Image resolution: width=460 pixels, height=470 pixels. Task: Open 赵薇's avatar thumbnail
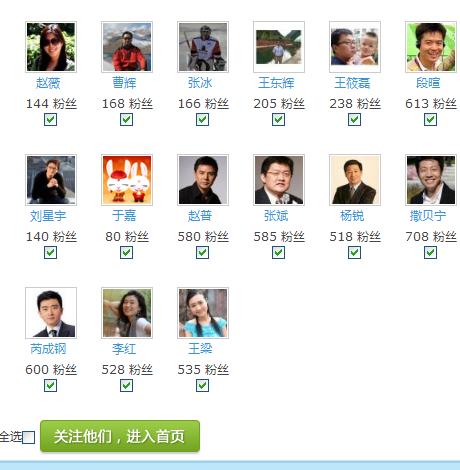click(x=51, y=47)
